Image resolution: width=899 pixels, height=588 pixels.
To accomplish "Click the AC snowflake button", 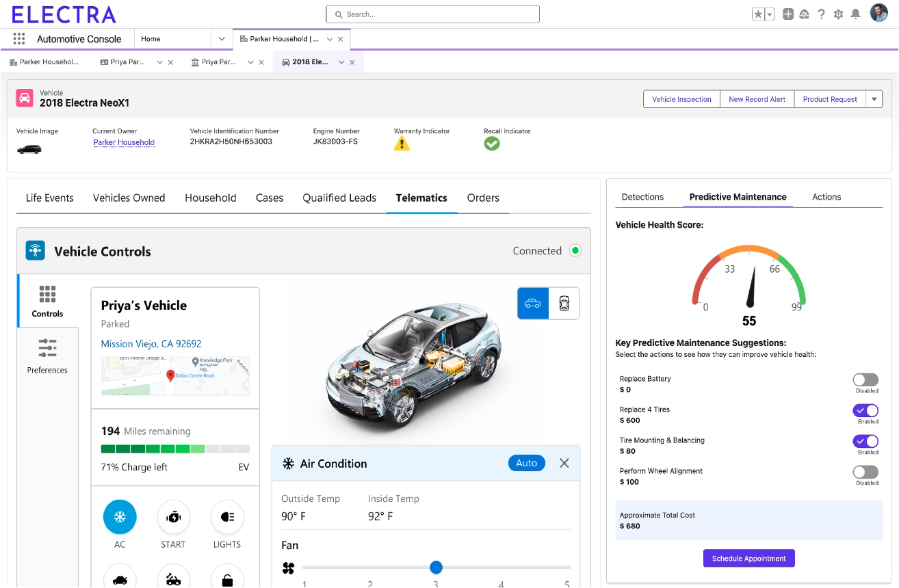I will pos(120,518).
